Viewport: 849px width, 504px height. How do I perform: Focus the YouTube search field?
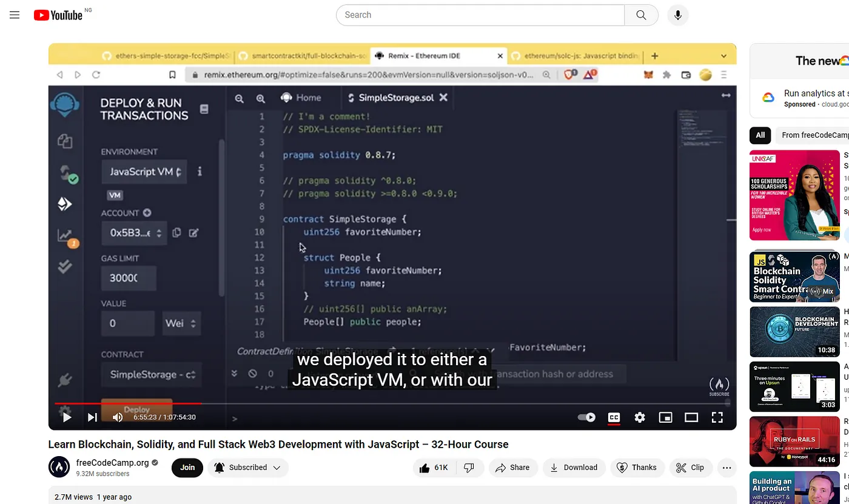pos(480,15)
